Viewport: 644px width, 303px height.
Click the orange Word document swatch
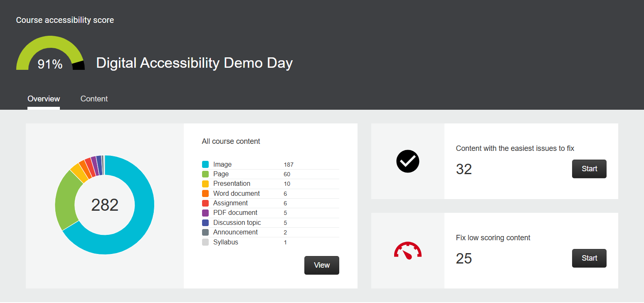pyautogui.click(x=205, y=194)
